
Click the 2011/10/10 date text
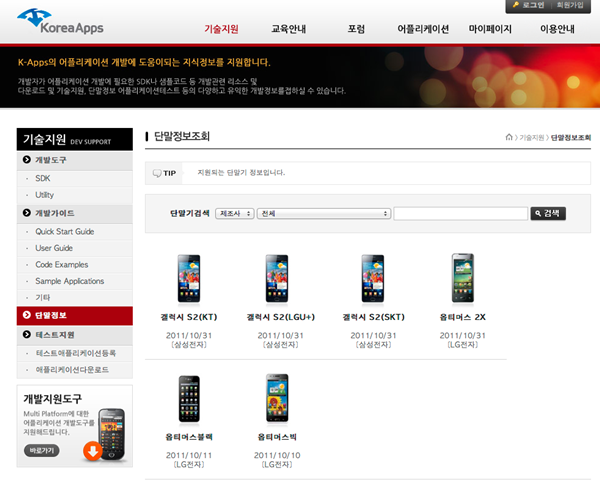(x=277, y=455)
